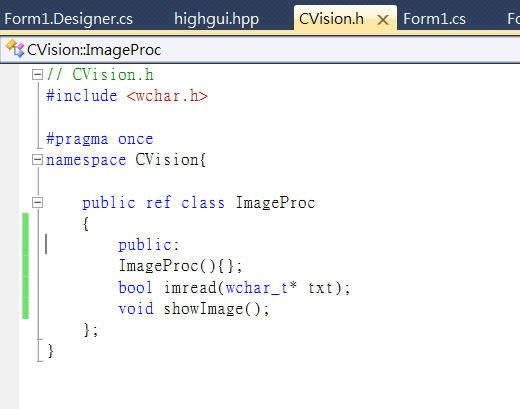Image resolution: width=520 pixels, height=409 pixels.
Task: Click the CVision::ImageProc class icon
Action: [15, 49]
